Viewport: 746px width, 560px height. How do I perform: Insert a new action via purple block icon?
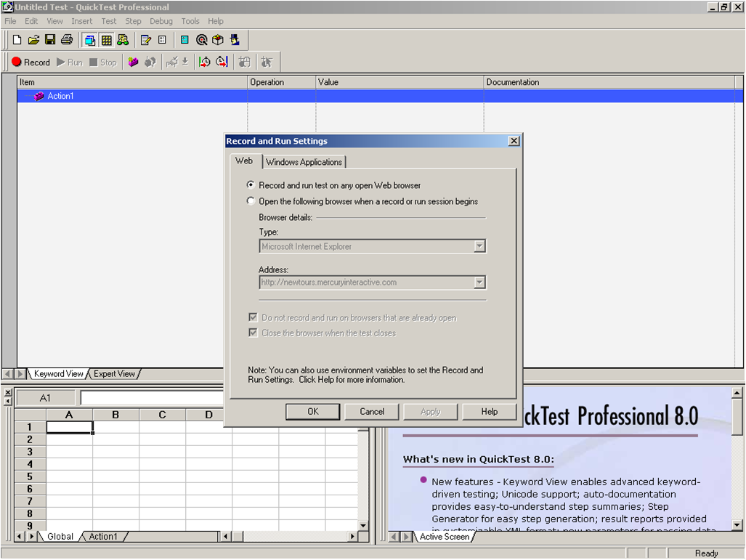click(x=133, y=62)
